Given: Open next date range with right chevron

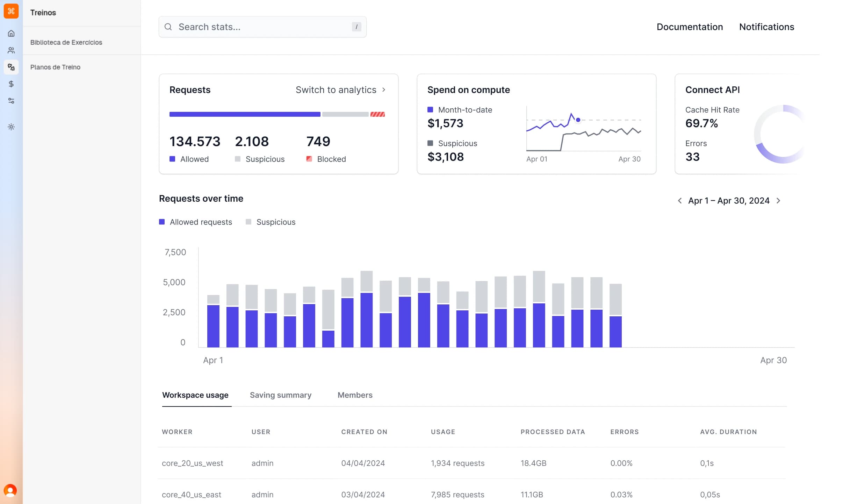Looking at the screenshot, I should [779, 200].
